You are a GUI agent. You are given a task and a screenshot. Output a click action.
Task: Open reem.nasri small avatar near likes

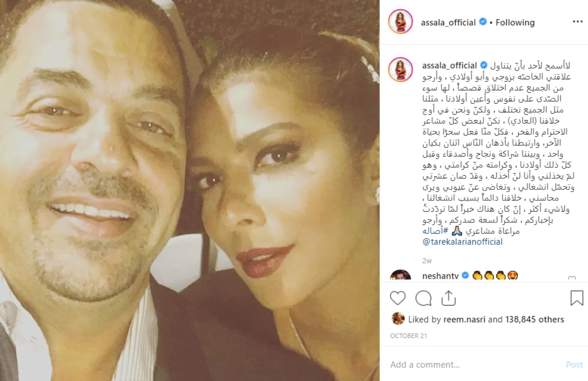(398, 319)
